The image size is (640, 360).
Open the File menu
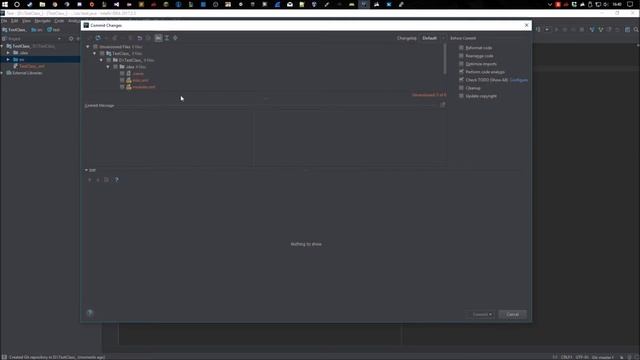(4, 21)
